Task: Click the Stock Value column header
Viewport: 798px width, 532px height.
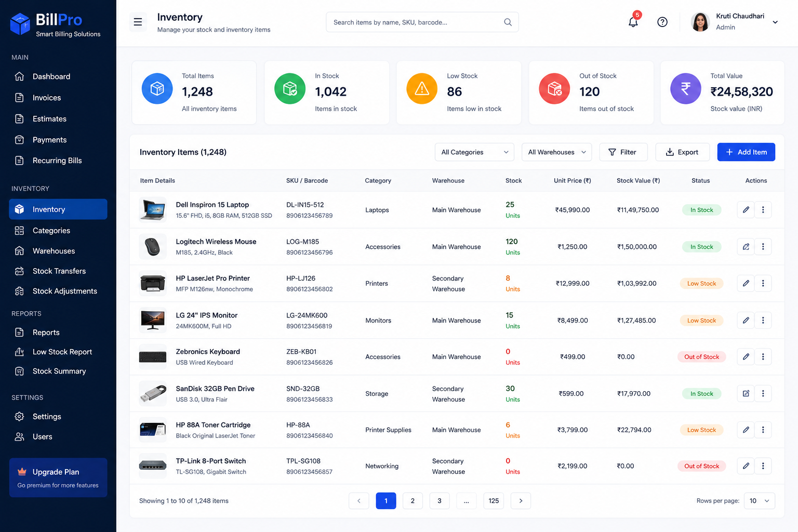Action: pos(638,181)
